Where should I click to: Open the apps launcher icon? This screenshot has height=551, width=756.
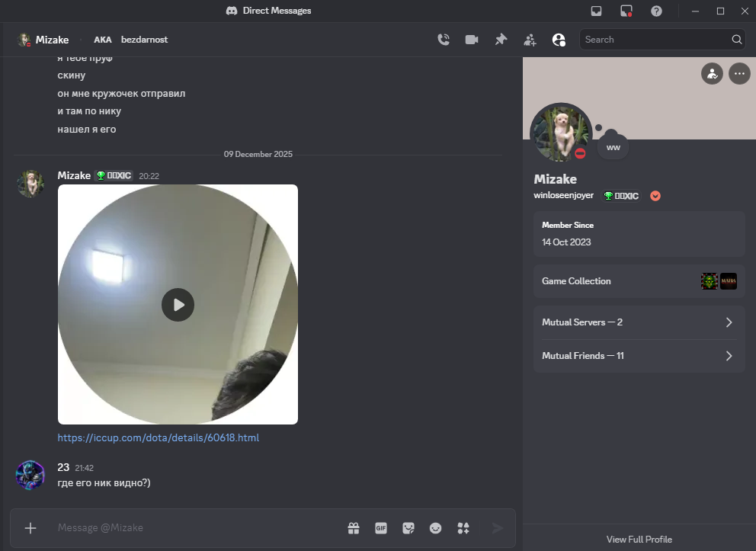463,528
